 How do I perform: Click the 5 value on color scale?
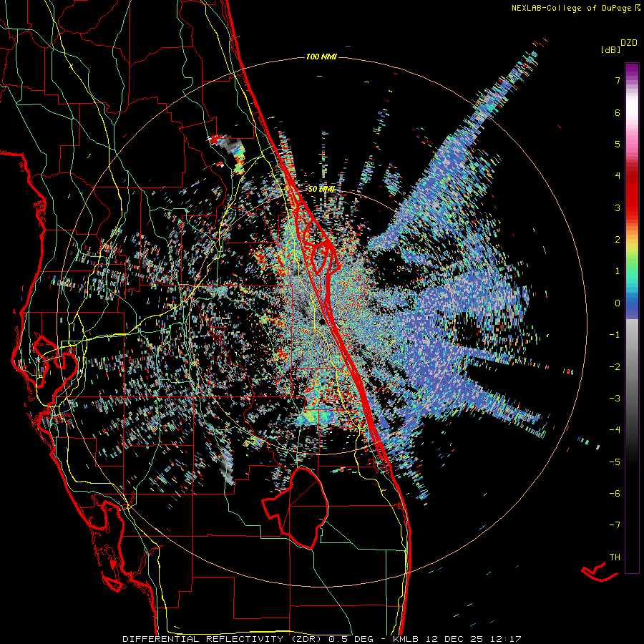618,144
